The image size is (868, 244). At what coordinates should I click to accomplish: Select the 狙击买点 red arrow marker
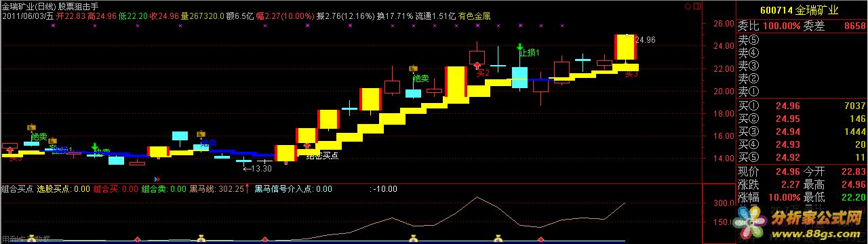click(x=307, y=144)
